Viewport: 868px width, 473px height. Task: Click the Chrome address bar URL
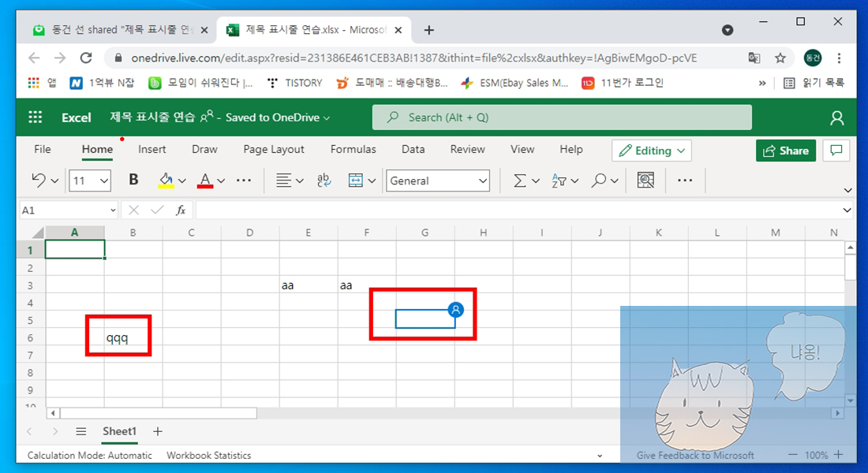tap(414, 58)
